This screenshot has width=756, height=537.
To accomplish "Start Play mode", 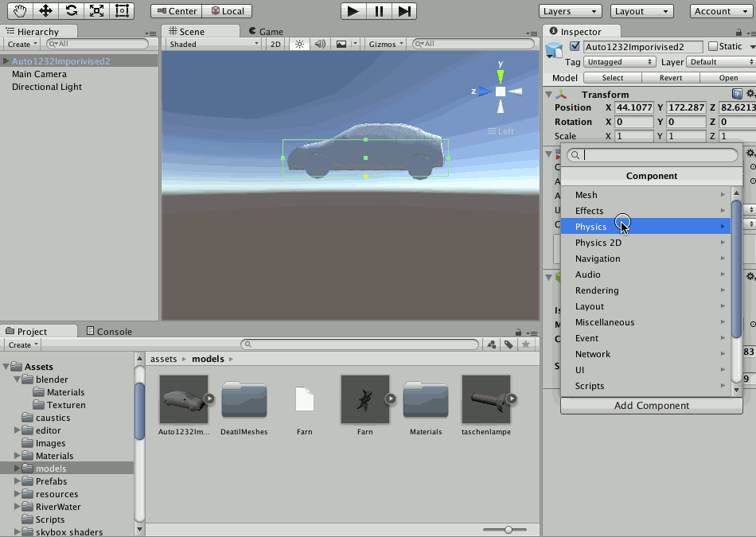I will pyautogui.click(x=353, y=11).
